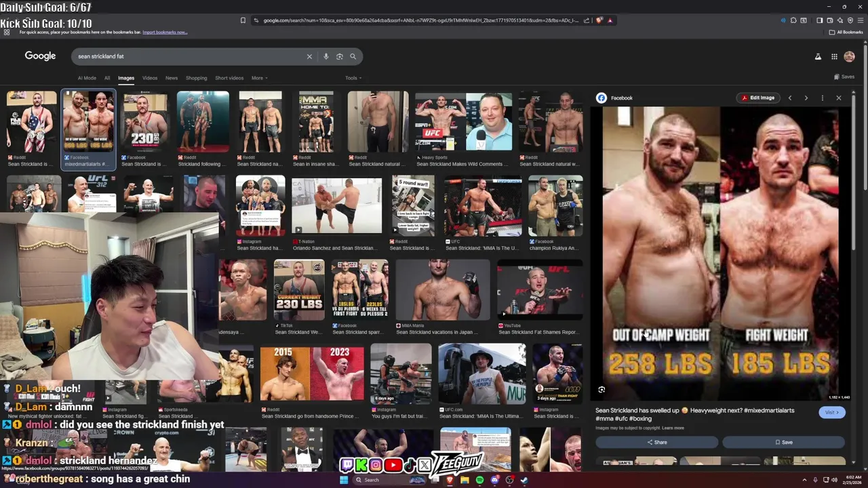Switch to the Shopping tab
Screen dimensions: 868x488
(197, 78)
